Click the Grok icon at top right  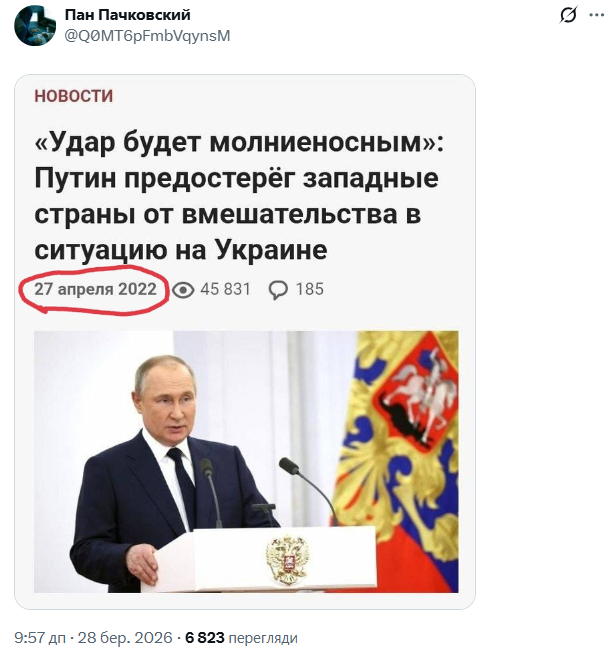pyautogui.click(x=568, y=15)
